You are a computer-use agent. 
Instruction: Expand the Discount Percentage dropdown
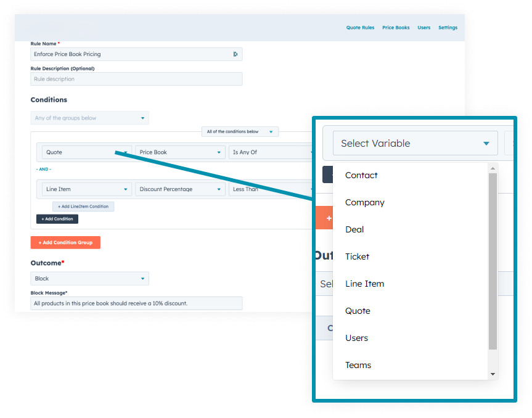(x=180, y=189)
